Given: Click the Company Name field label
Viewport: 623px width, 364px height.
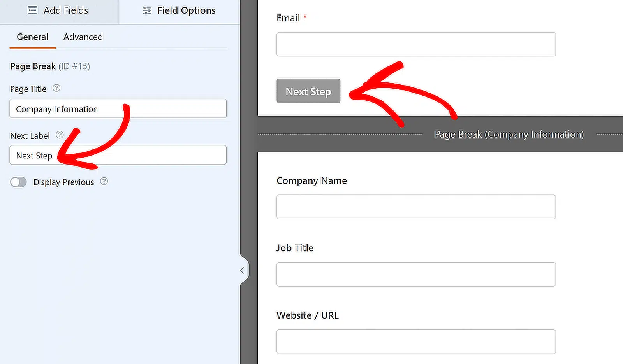Looking at the screenshot, I should pyautogui.click(x=311, y=181).
